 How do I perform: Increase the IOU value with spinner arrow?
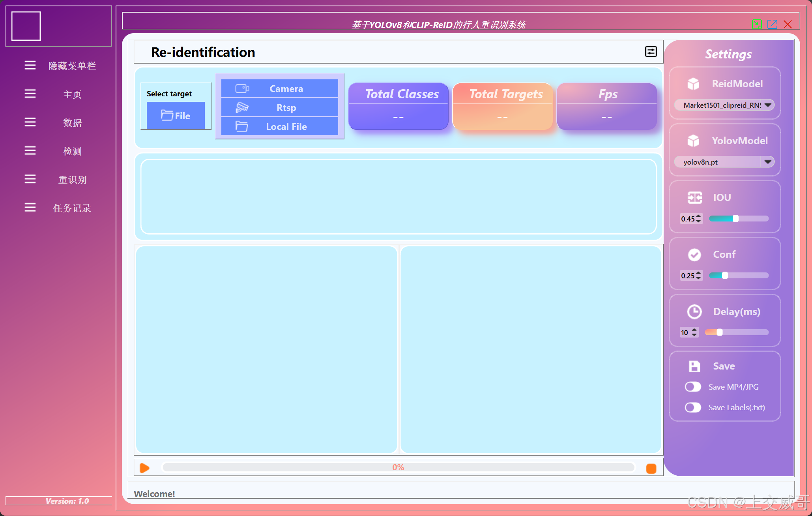pos(699,216)
